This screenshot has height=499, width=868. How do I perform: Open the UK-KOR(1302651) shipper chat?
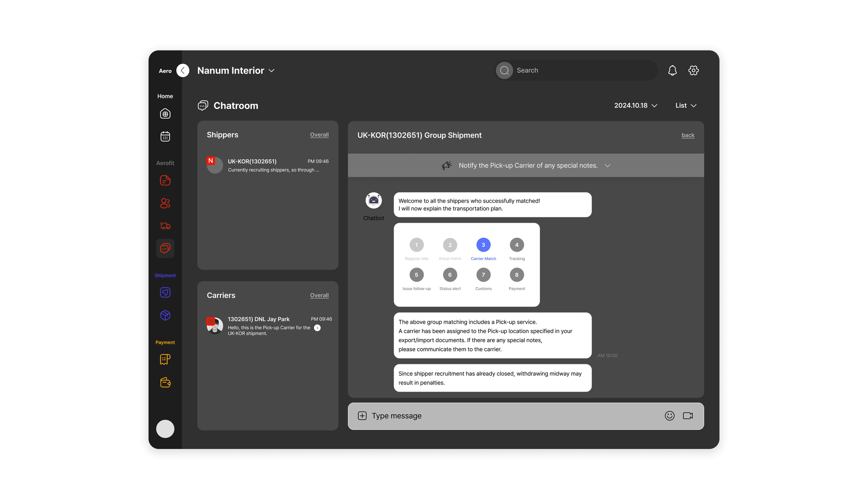coord(267,165)
